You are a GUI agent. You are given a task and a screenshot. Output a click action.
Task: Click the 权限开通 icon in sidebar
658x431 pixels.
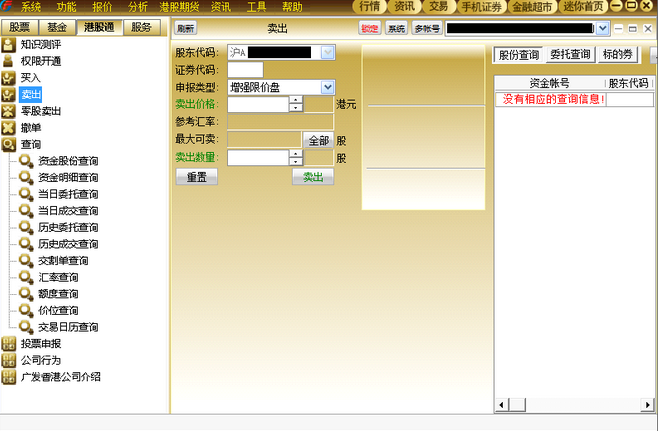click(x=8, y=61)
